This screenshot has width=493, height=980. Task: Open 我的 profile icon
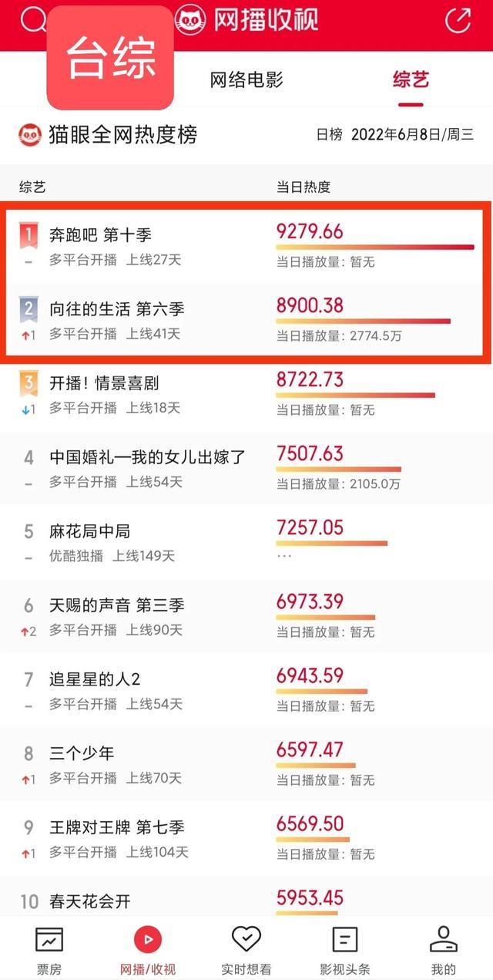tap(444, 939)
